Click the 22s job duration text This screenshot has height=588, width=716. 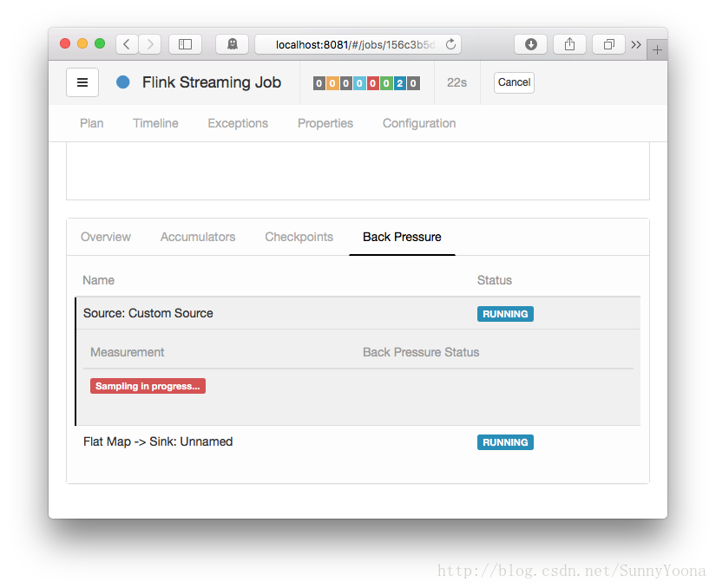457,82
